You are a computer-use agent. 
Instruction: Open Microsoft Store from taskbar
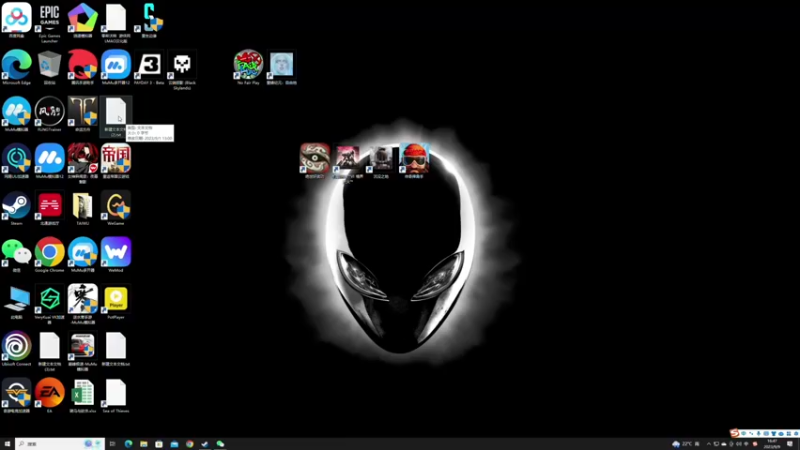click(x=159, y=444)
